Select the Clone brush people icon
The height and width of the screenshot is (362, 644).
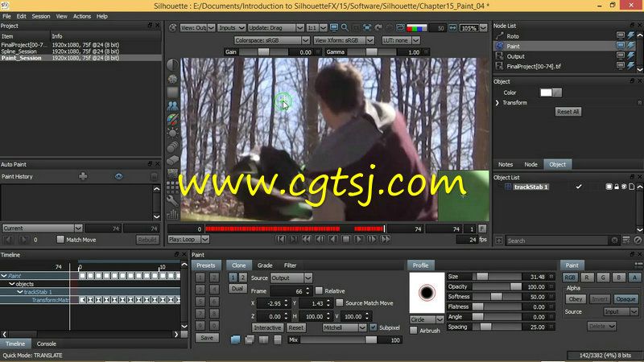(172, 106)
